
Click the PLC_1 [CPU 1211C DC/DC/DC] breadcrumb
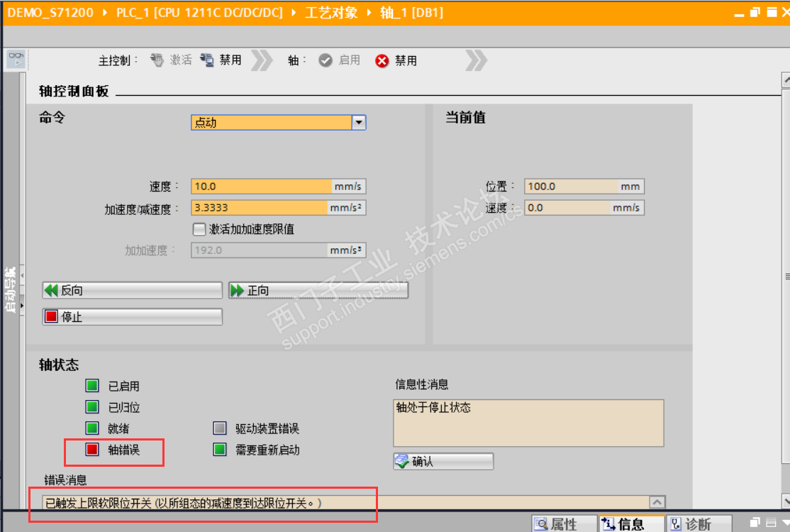pos(199,13)
